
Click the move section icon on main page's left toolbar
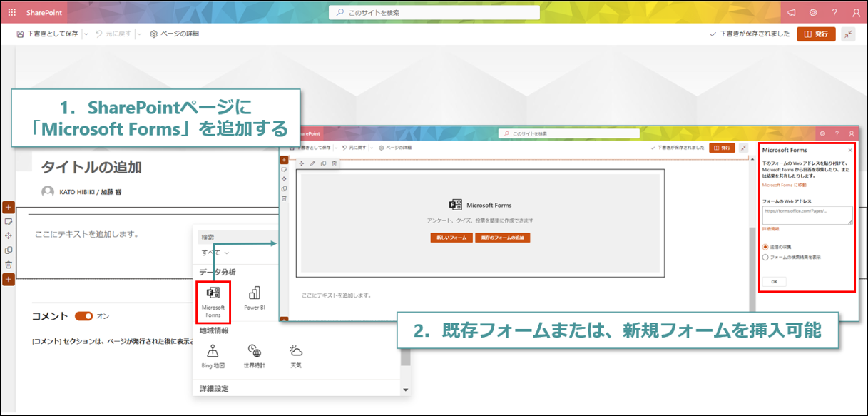click(x=9, y=235)
